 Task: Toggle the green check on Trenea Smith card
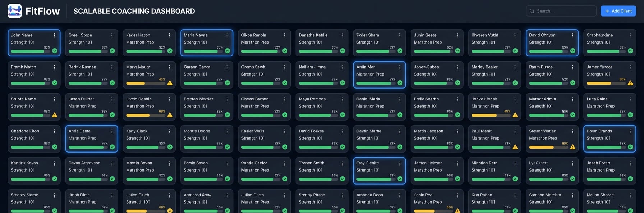pyautogui.click(x=342, y=179)
